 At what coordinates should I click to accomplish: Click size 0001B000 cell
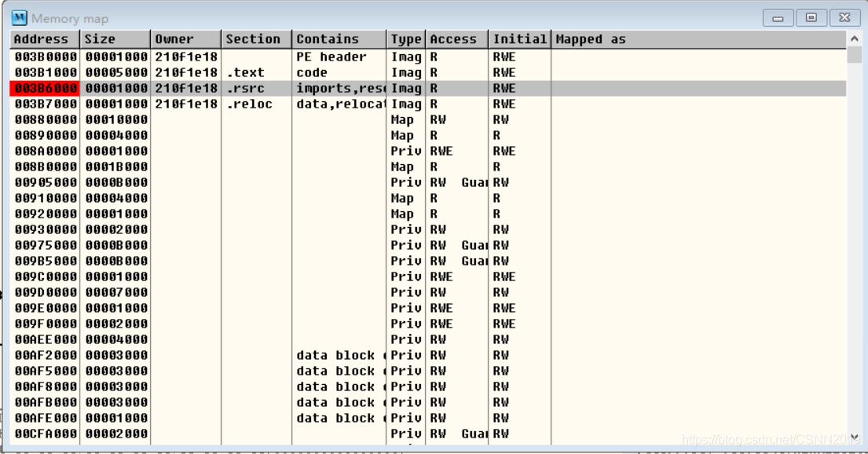[x=116, y=167]
